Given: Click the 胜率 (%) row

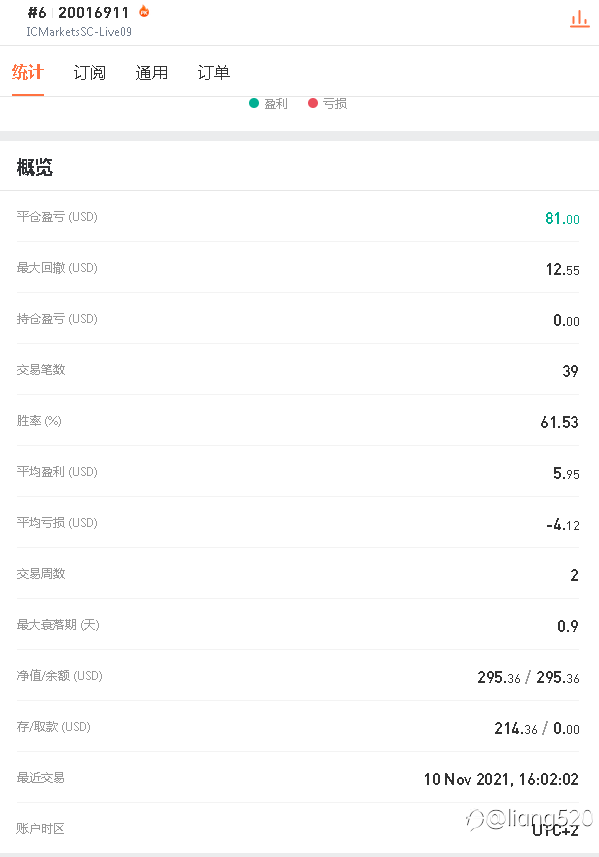Looking at the screenshot, I should [298, 420].
